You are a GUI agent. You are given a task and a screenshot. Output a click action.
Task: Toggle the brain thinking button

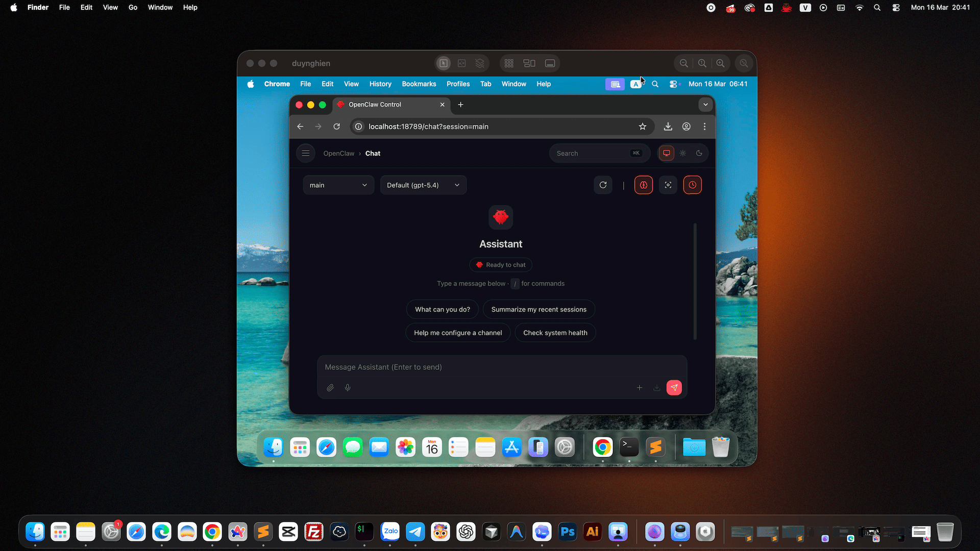pos(644,185)
